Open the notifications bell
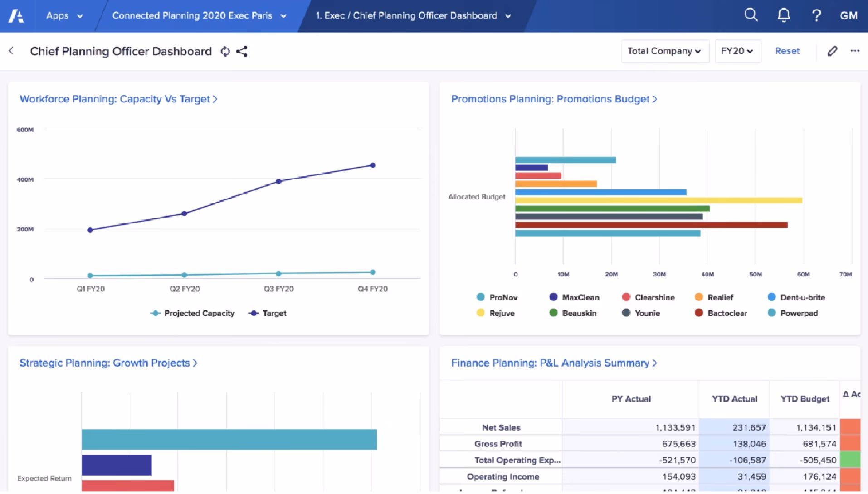The image size is (868, 494). coord(784,15)
